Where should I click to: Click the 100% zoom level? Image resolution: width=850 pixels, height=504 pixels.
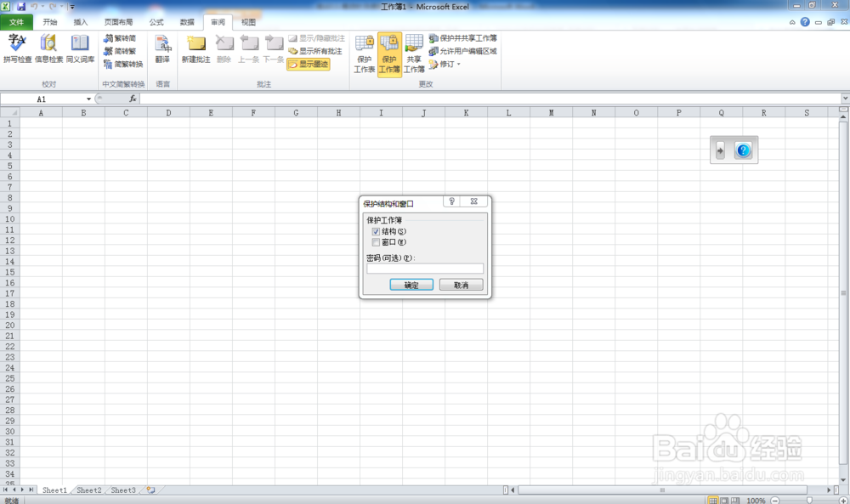click(756, 501)
